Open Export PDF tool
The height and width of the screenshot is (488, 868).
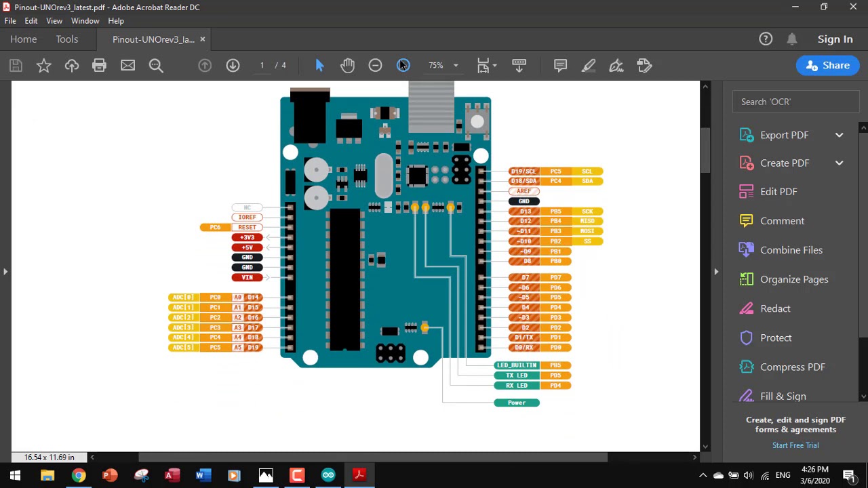click(784, 135)
